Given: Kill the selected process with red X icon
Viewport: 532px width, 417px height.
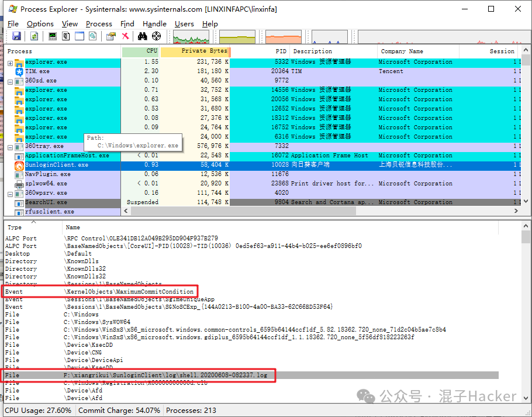Looking at the screenshot, I should pyautogui.click(x=126, y=36).
